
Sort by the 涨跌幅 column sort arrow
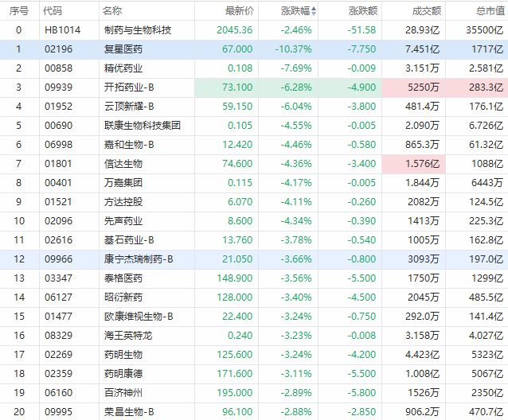pos(314,11)
